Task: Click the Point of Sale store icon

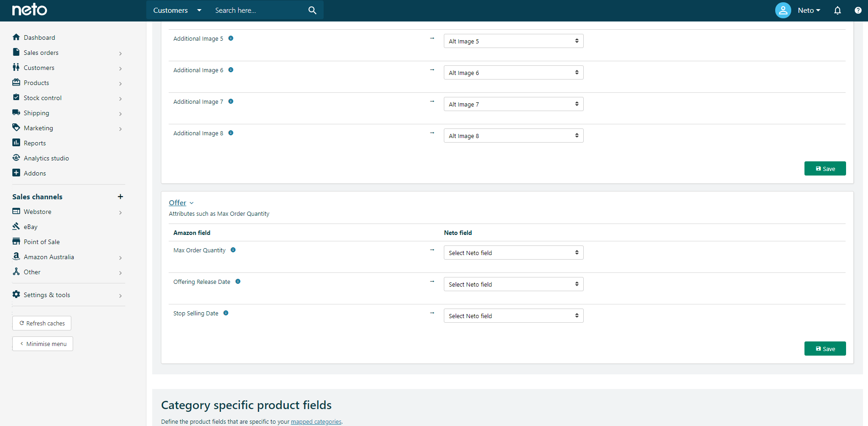Action: click(x=16, y=241)
